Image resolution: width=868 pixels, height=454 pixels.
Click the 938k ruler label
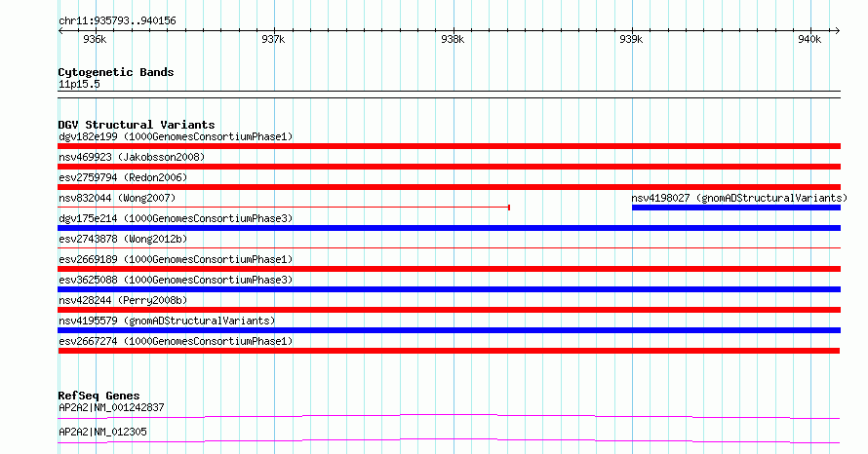pyautogui.click(x=453, y=39)
